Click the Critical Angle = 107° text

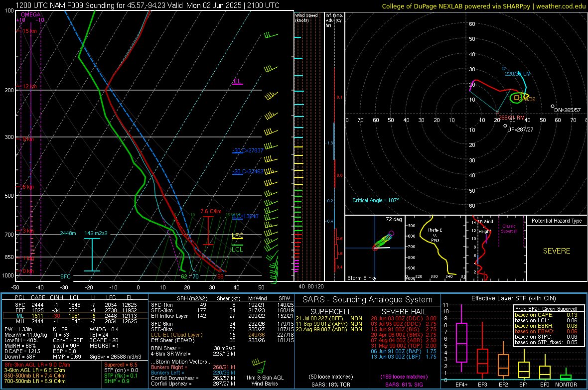376,200
